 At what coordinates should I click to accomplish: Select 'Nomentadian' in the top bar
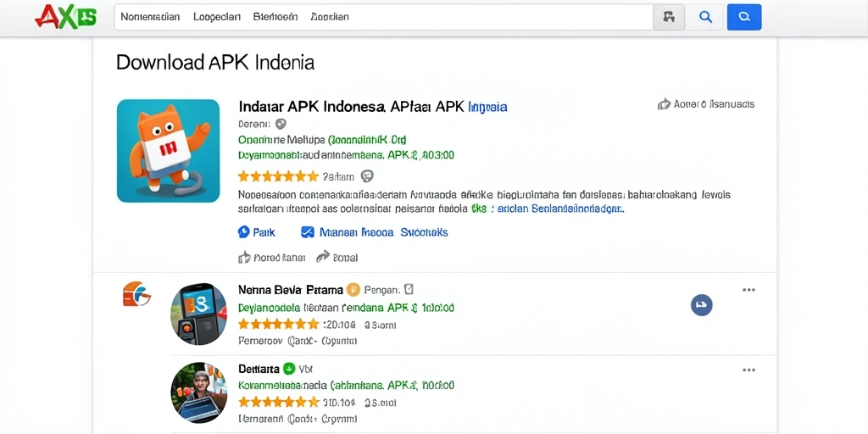[x=150, y=17]
